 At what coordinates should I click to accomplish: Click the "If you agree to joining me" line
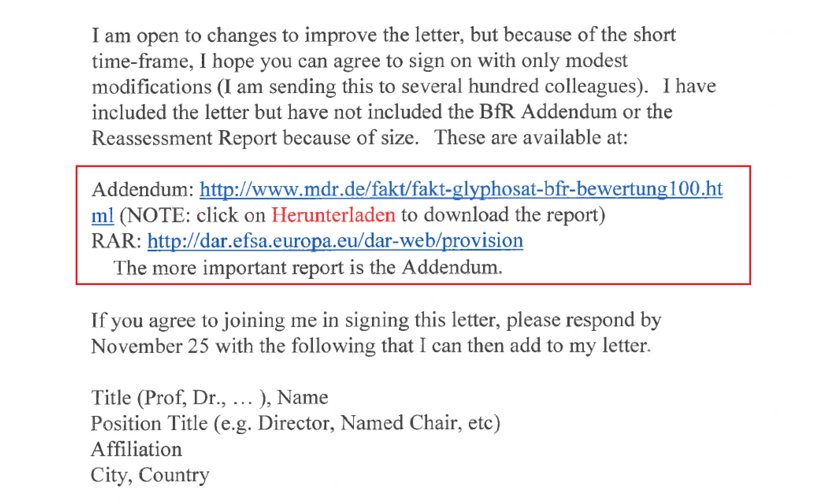pos(376,320)
